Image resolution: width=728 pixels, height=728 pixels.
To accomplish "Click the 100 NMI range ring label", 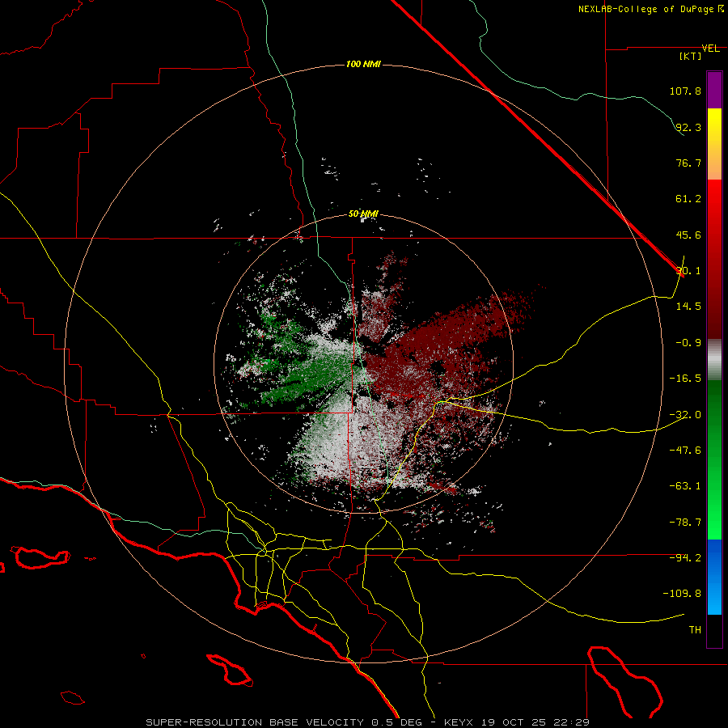I will pos(363,64).
